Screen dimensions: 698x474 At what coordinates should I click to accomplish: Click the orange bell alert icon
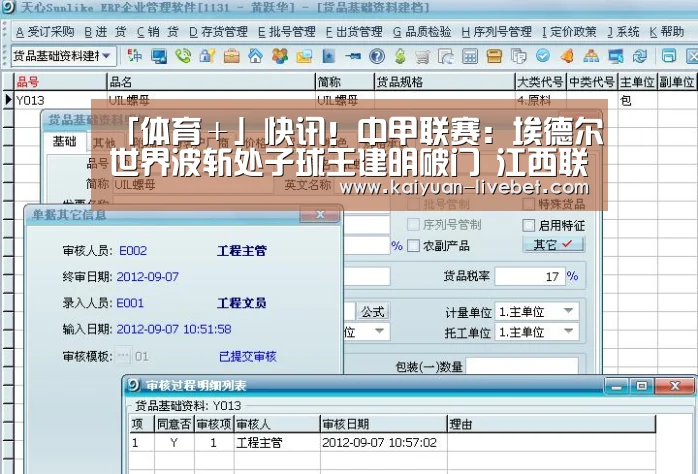tap(567, 56)
